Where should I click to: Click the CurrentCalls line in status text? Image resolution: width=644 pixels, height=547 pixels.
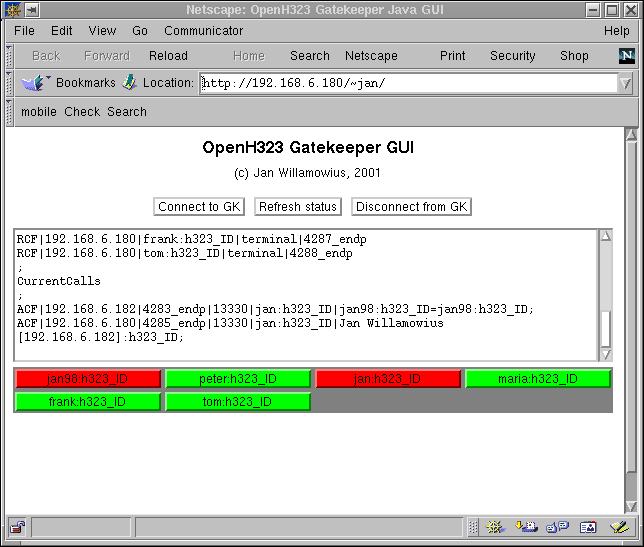pos(59,281)
